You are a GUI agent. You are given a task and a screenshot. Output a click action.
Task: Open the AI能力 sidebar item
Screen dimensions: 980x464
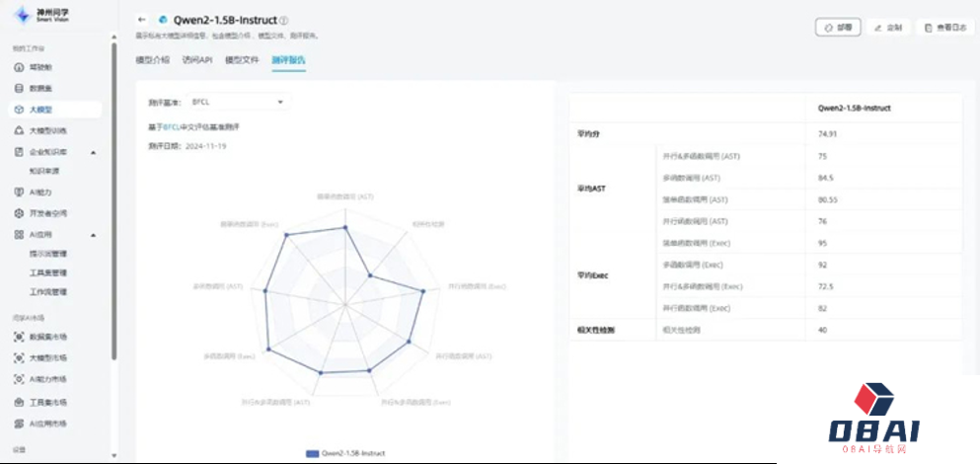[39, 193]
